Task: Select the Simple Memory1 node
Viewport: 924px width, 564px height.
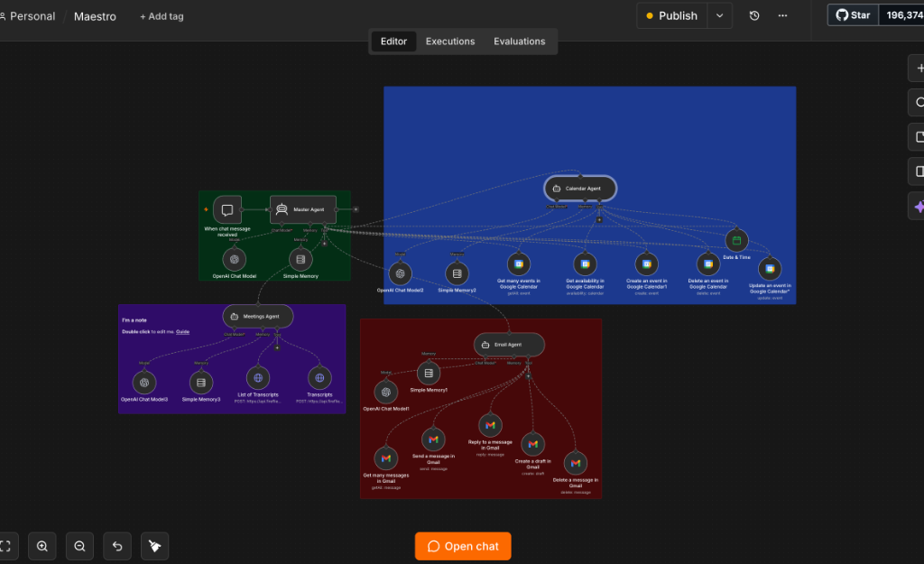Action: tap(429, 373)
